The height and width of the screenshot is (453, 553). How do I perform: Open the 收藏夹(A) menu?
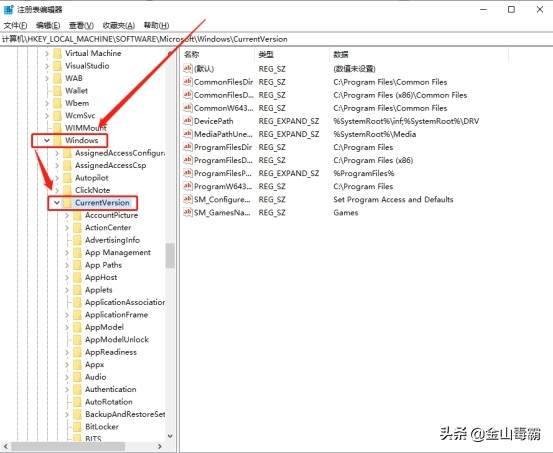click(x=118, y=25)
